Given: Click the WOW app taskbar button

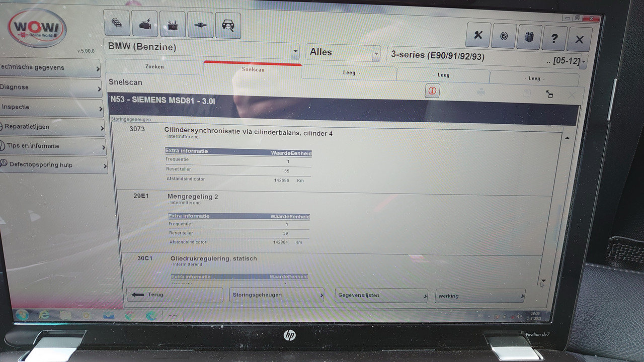Looking at the screenshot, I should 173,316.
